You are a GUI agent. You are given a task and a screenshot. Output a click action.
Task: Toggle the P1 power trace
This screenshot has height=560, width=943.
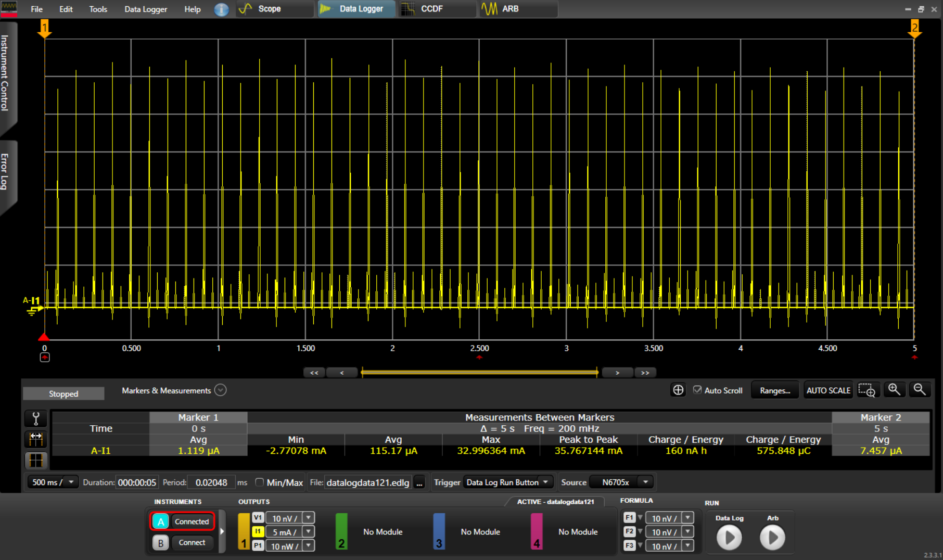[258, 545]
